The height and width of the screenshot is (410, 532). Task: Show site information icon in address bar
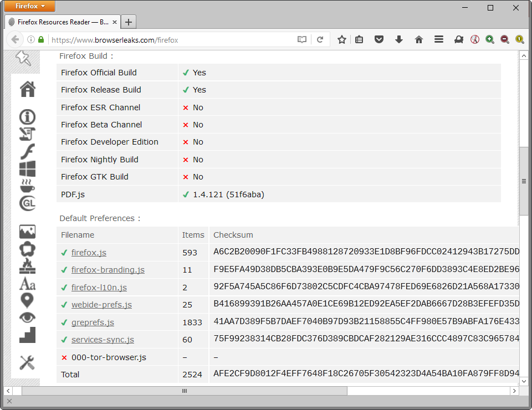coord(31,40)
